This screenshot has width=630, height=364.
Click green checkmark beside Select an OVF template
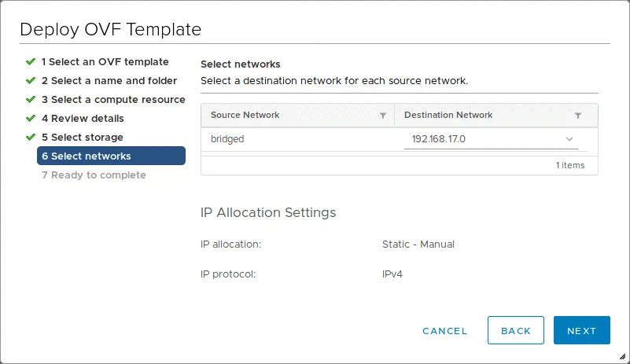[x=30, y=61]
